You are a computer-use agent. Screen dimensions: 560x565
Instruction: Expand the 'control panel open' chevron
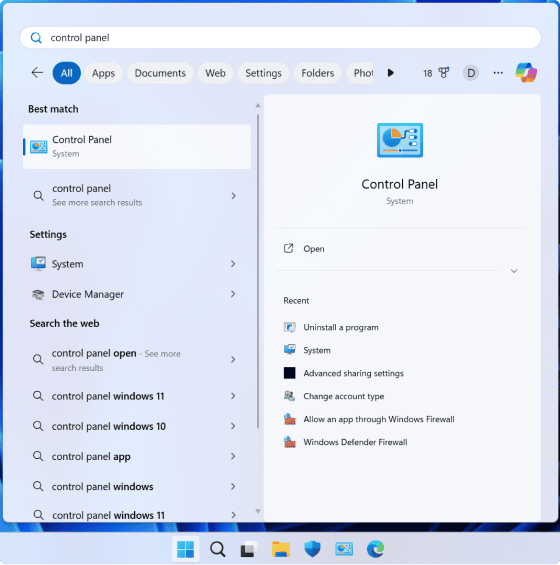233,360
